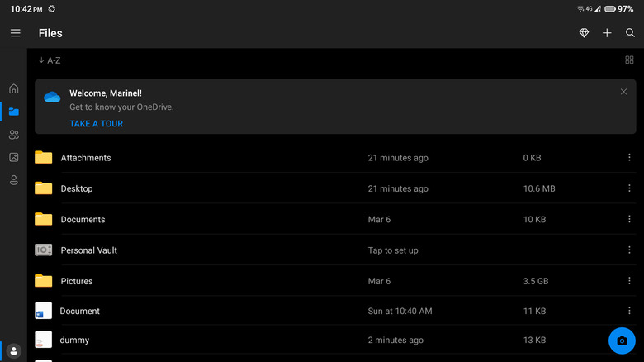The width and height of the screenshot is (644, 362).
Task: Open search with magnifier icon
Action: click(x=630, y=33)
